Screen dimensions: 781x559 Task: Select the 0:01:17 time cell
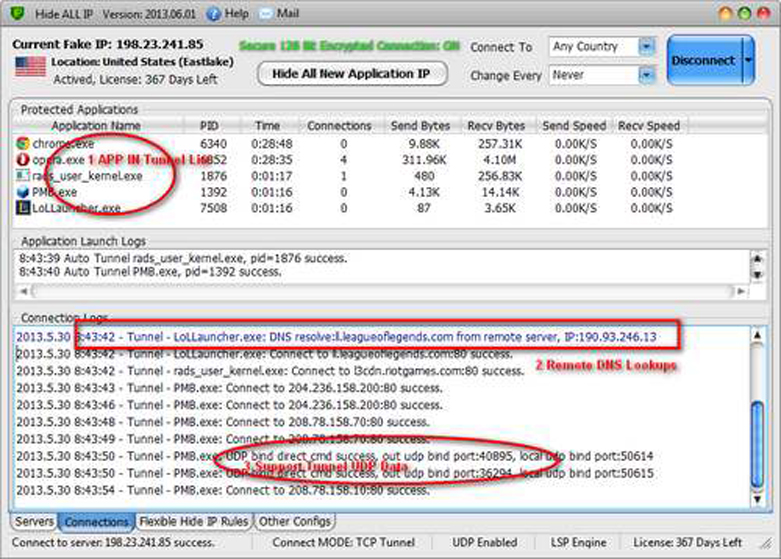pos(272,176)
